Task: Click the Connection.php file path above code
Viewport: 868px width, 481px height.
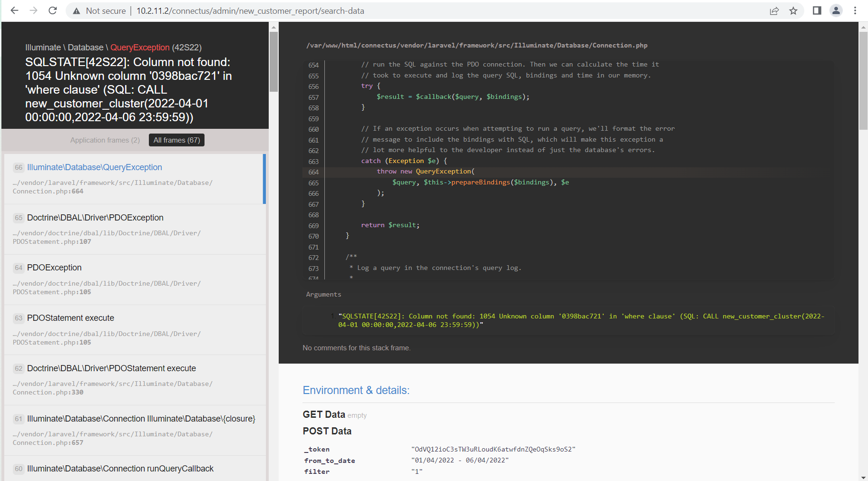Action: (477, 45)
